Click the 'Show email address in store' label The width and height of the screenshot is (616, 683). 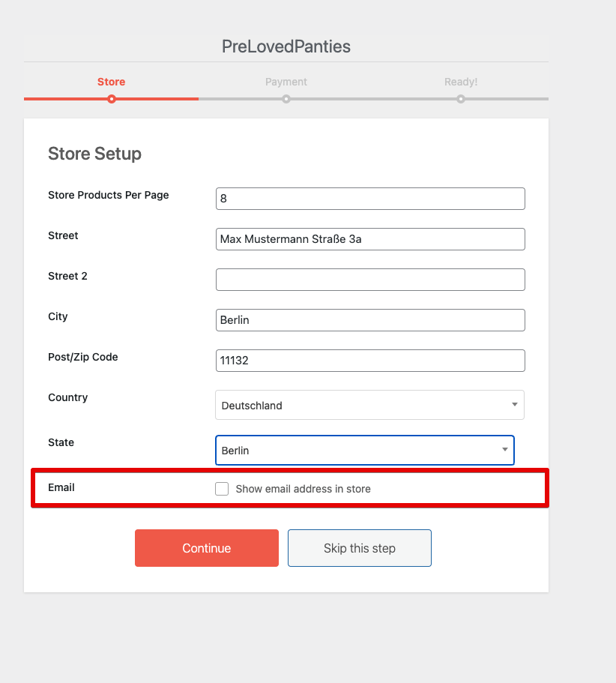tap(303, 489)
